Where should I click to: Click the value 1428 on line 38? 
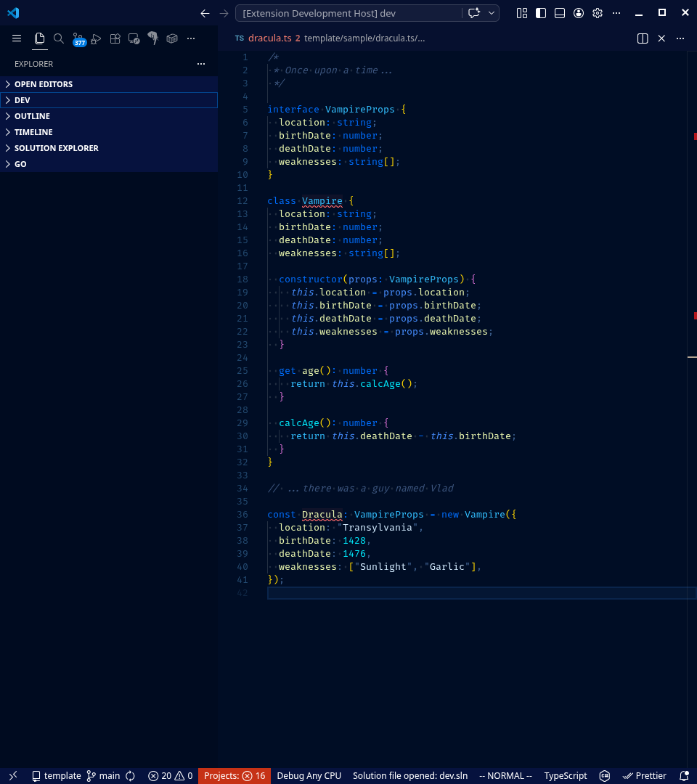(354, 540)
